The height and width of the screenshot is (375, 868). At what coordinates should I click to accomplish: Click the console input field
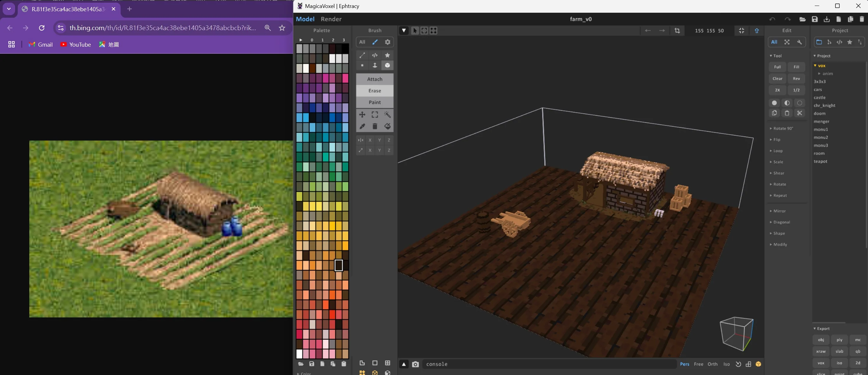coord(549,364)
